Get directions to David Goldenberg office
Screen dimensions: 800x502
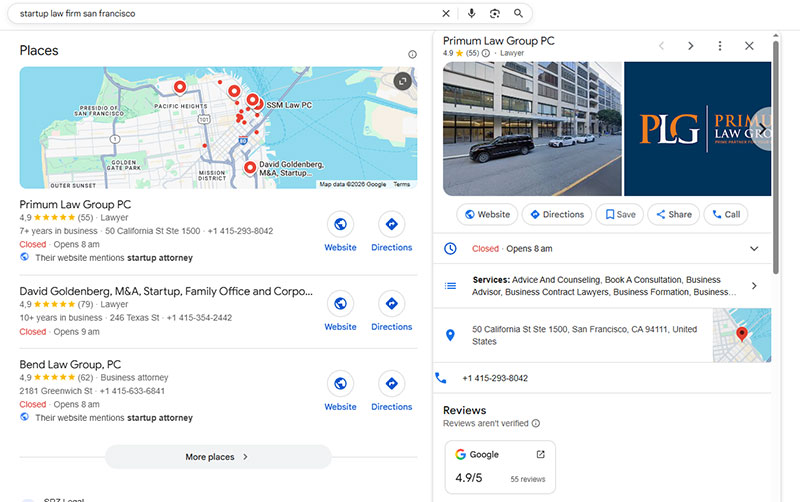[x=391, y=304]
